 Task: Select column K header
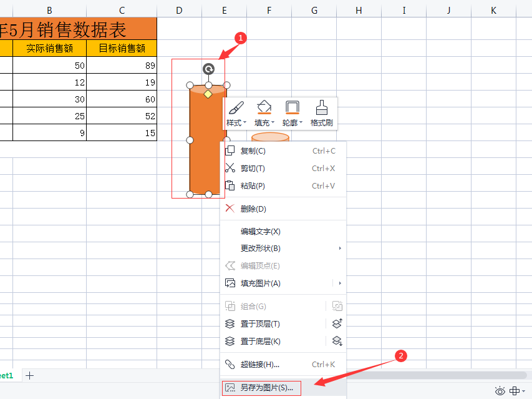(493, 11)
